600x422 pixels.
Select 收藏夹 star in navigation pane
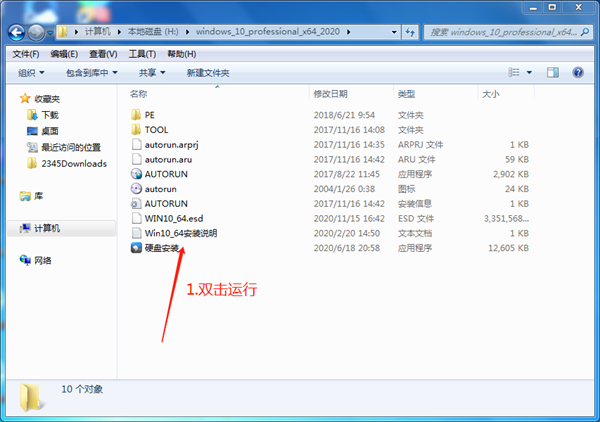pyautogui.click(x=25, y=99)
